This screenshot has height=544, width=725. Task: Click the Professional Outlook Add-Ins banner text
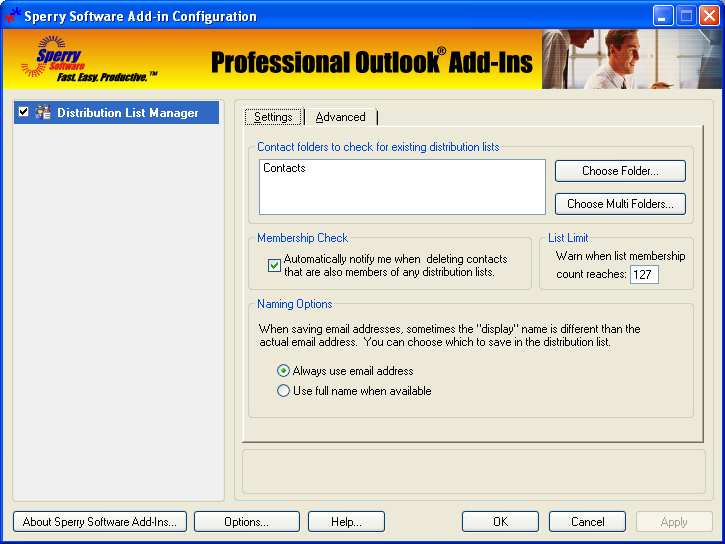point(372,62)
